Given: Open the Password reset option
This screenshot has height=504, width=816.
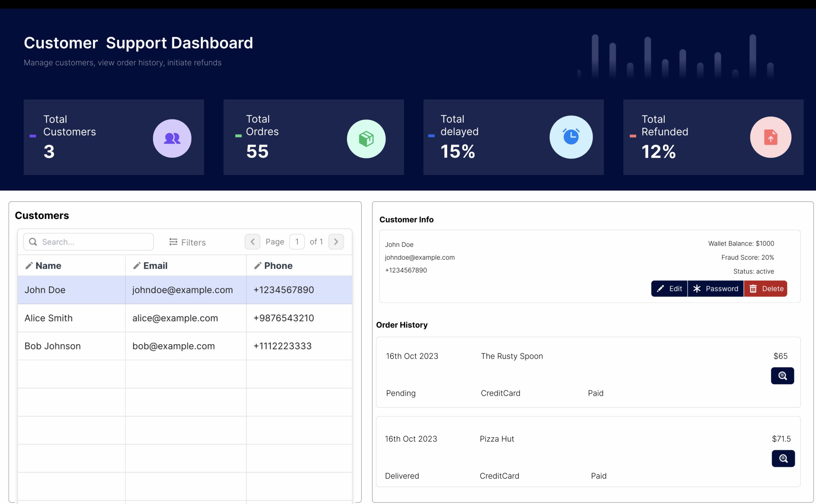Looking at the screenshot, I should [715, 288].
